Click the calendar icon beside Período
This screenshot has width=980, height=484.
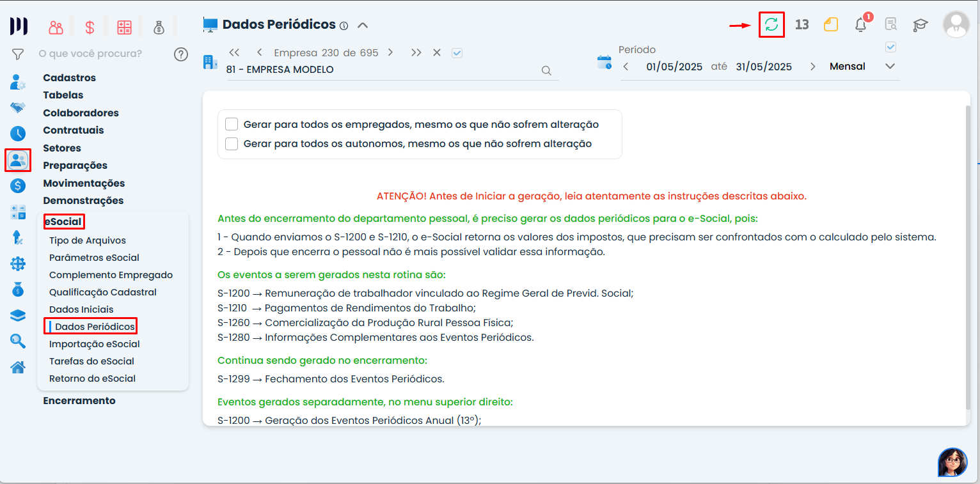click(604, 62)
